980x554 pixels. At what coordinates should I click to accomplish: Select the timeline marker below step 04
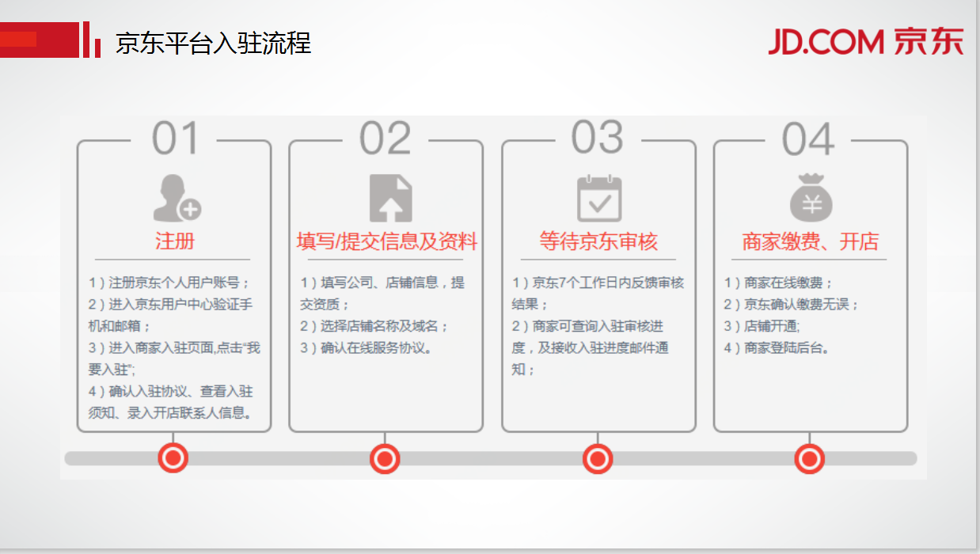(809, 458)
